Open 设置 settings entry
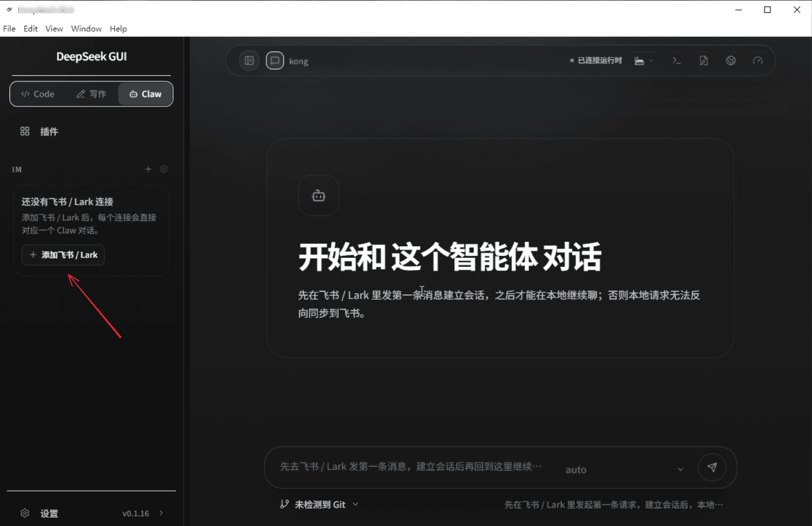 pos(49,513)
